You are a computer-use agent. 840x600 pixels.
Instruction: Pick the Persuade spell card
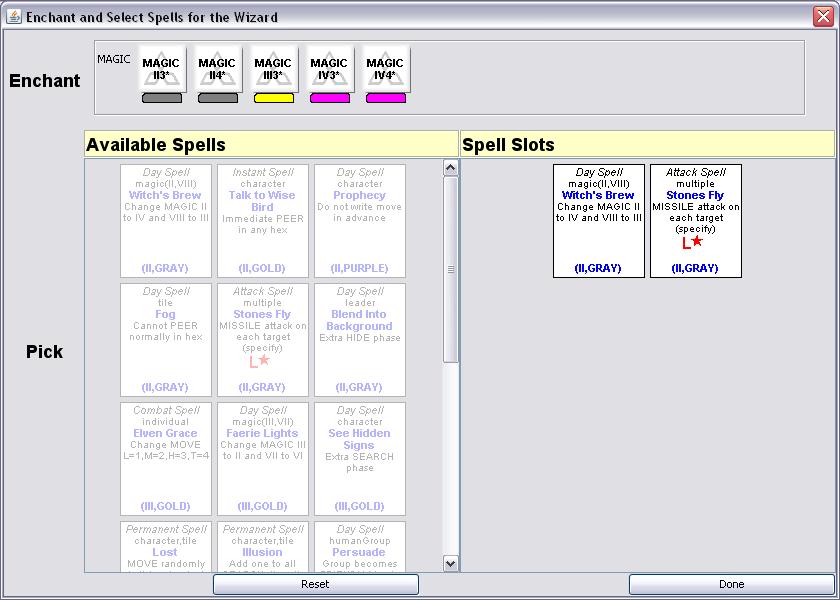(359, 546)
